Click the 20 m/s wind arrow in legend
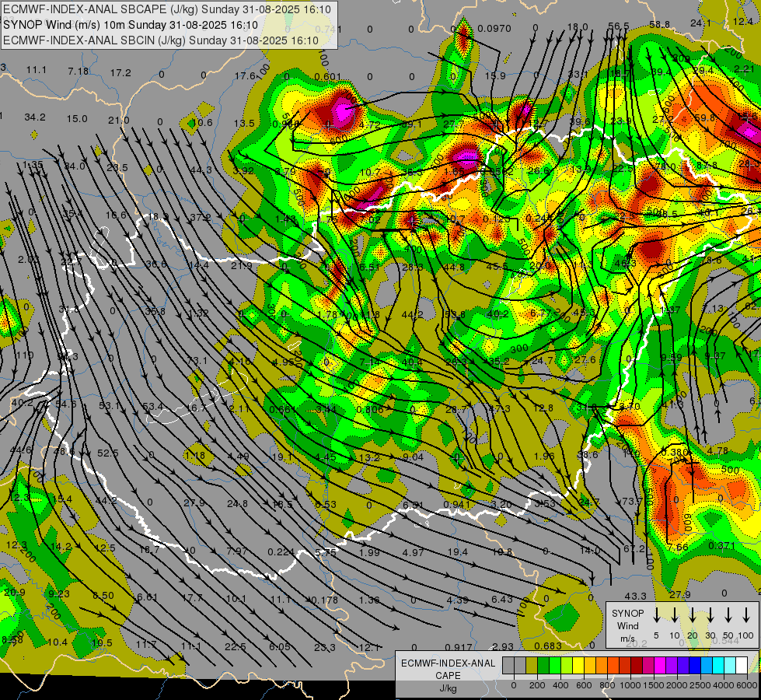 (692, 615)
